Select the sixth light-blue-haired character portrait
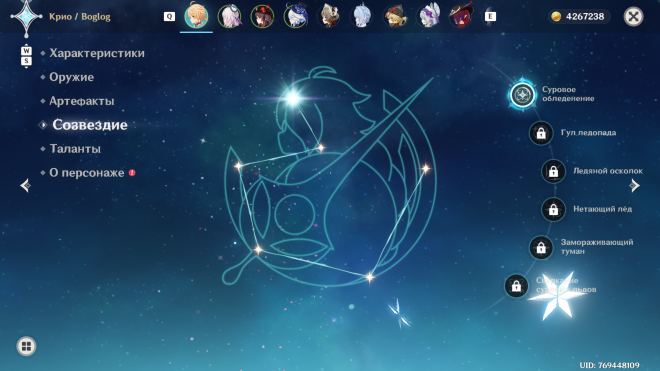The image size is (660, 371). tap(362, 16)
